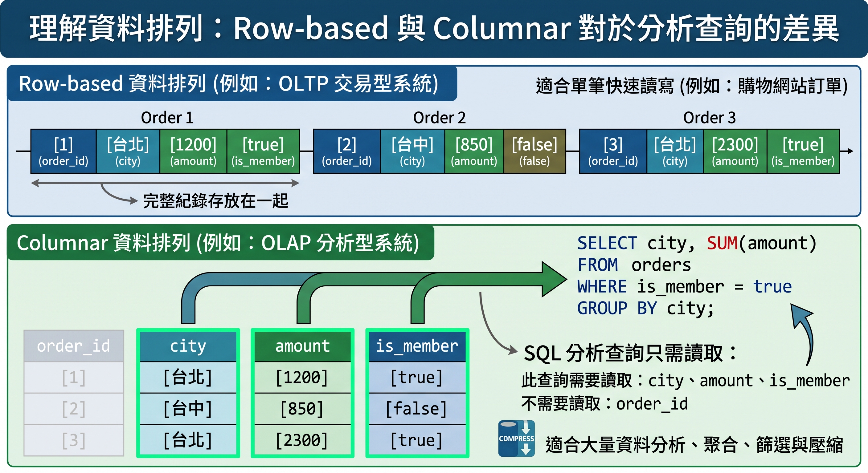The width and height of the screenshot is (868, 473).
Task: Click the WHERE is_member = true line
Action: point(684,287)
